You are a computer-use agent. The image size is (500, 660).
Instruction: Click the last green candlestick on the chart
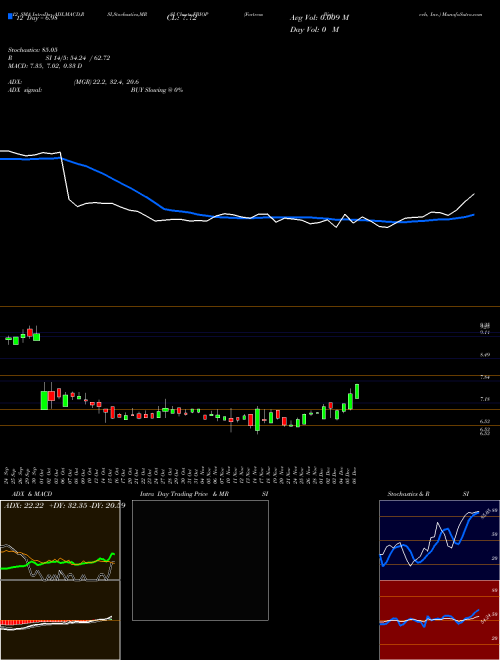(x=357, y=391)
